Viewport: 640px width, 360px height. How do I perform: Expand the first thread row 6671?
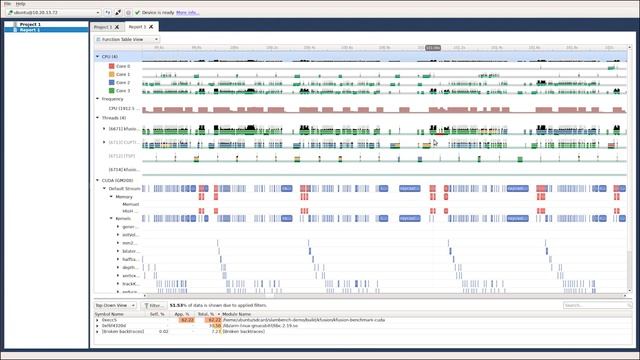point(104,129)
